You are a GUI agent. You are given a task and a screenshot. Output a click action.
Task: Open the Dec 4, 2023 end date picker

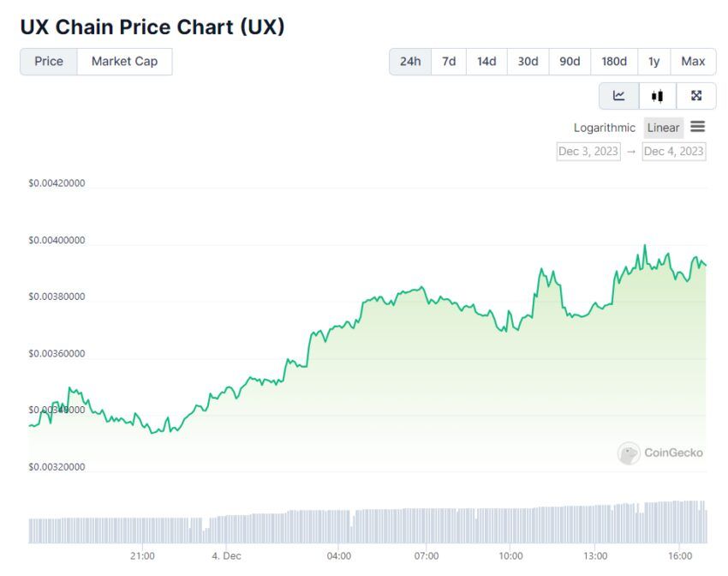pyautogui.click(x=674, y=152)
